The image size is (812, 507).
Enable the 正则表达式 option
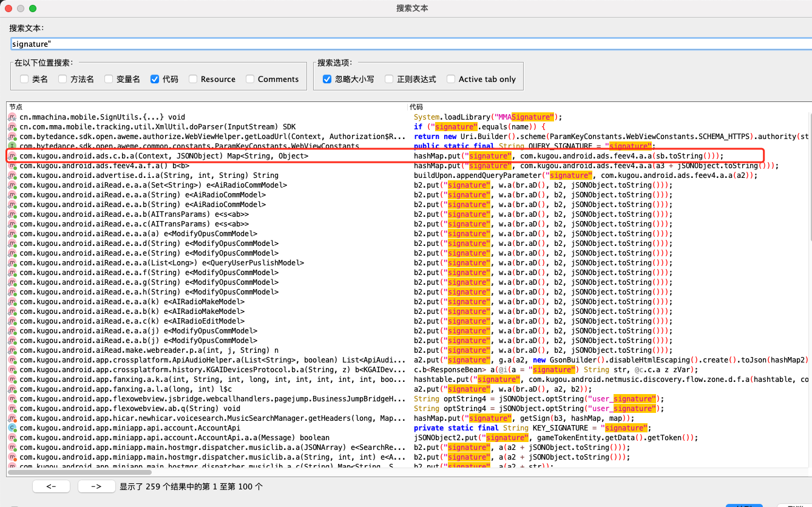[389, 79]
